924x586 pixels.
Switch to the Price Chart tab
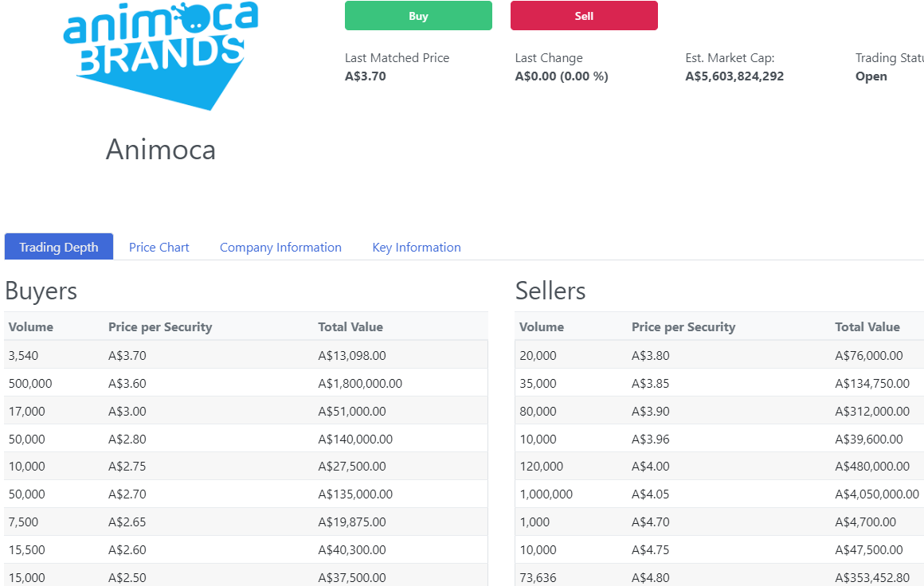159,248
